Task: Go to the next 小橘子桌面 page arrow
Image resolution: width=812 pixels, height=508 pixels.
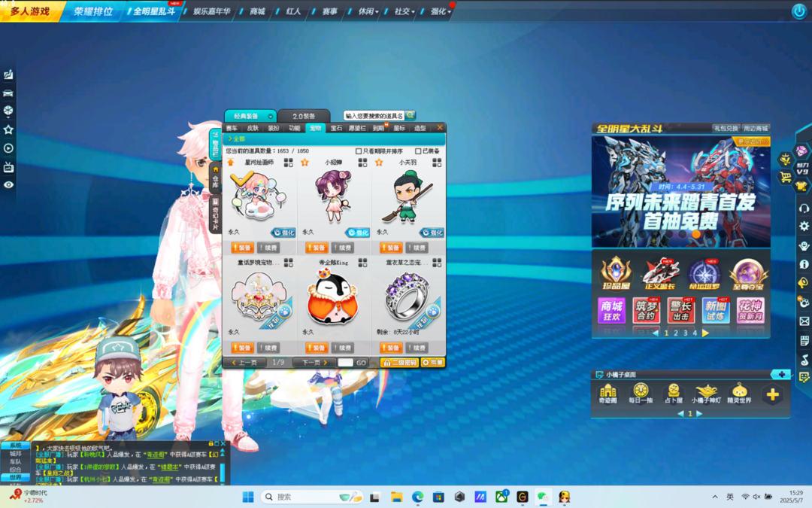Action: tap(700, 414)
